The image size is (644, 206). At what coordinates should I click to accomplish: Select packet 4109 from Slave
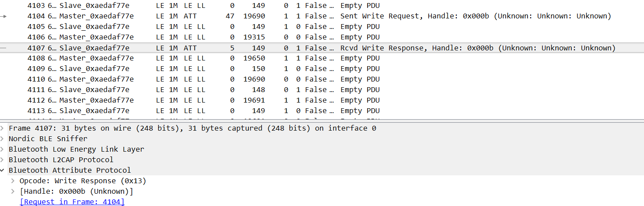(x=262, y=69)
